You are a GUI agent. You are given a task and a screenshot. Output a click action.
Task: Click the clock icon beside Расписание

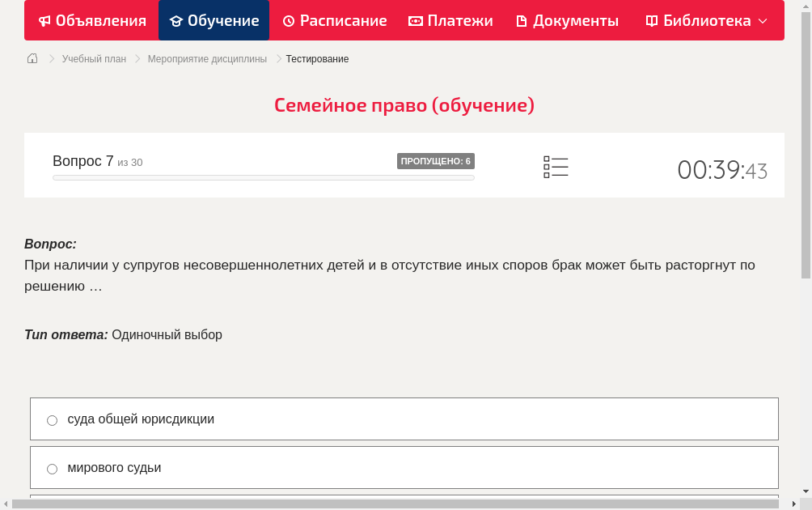287,20
